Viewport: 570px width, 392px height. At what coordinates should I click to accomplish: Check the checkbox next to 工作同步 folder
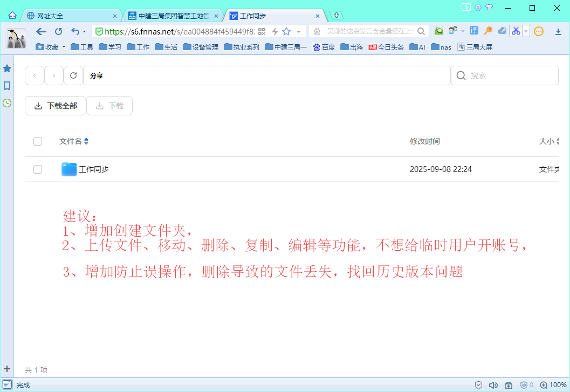(38, 169)
